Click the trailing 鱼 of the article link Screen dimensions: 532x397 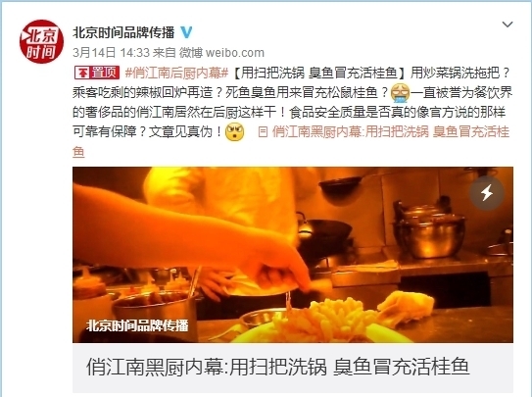(78, 151)
